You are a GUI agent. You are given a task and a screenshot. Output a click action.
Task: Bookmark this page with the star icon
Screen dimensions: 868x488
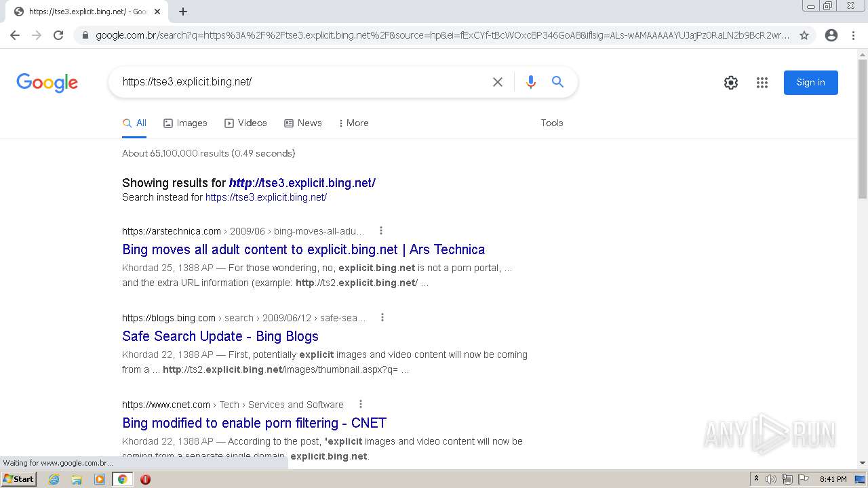click(x=804, y=35)
